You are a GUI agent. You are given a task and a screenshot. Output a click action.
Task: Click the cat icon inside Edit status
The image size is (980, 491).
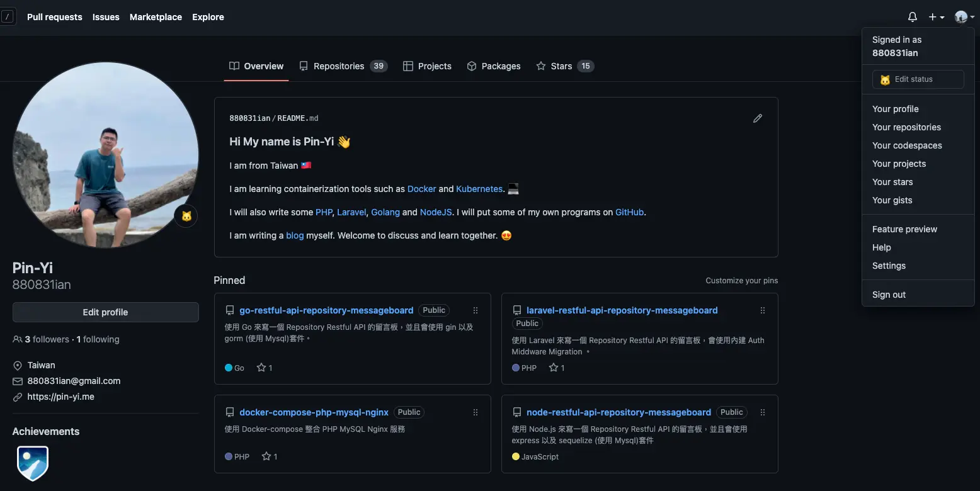885,79
